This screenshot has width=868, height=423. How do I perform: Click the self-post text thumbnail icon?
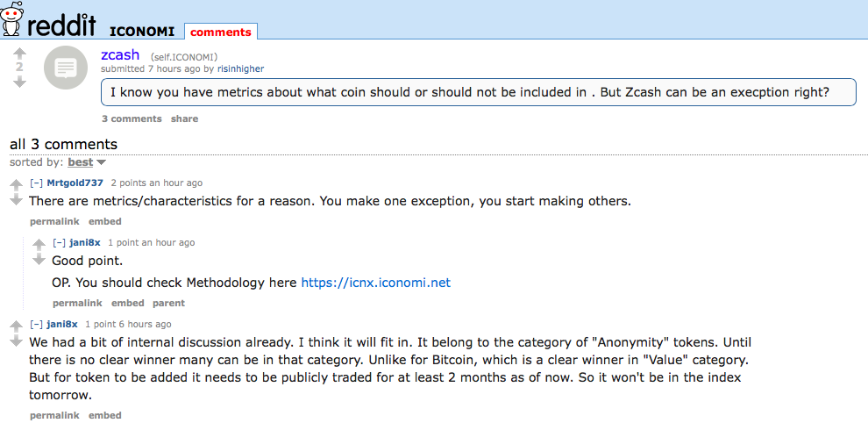pyautogui.click(x=66, y=68)
